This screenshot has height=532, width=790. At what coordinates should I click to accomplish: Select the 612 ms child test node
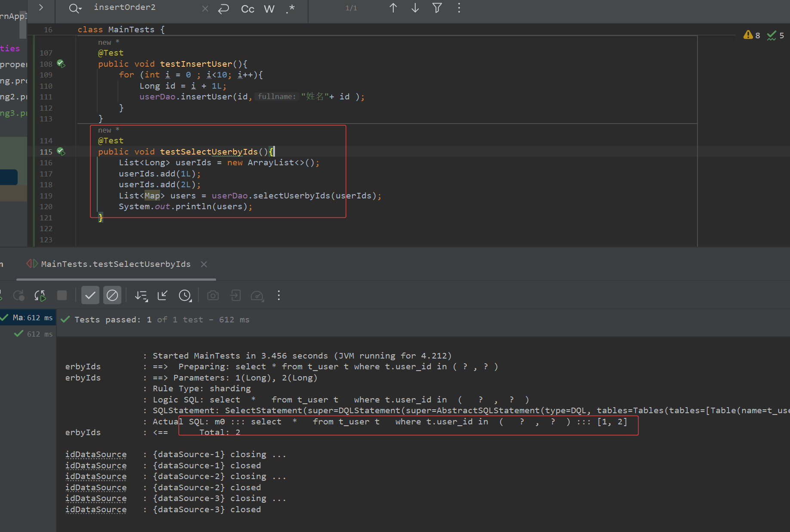(x=34, y=334)
